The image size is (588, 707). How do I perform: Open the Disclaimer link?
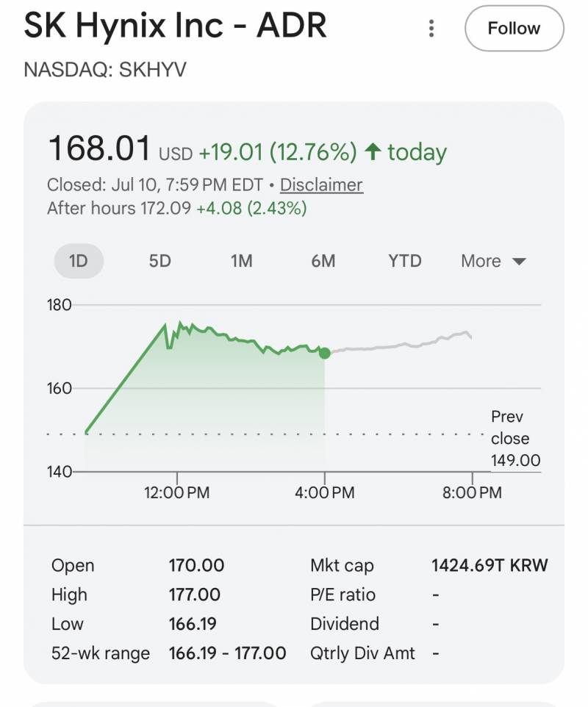[x=321, y=185]
